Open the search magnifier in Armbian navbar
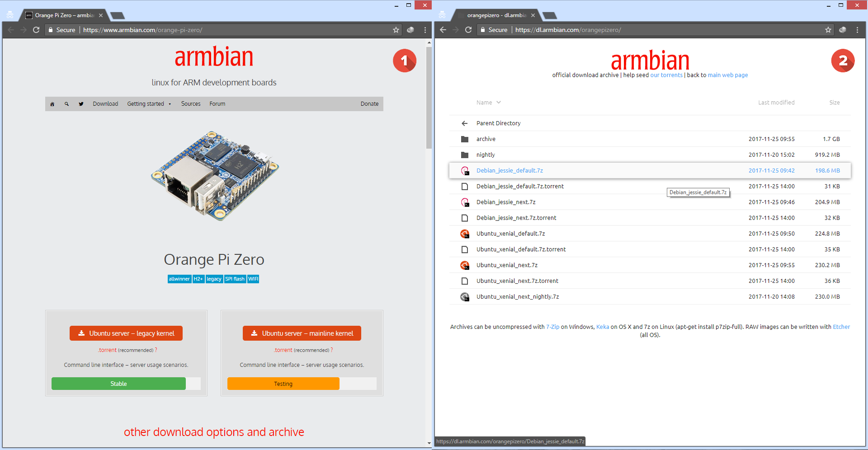868x450 pixels. [66, 104]
